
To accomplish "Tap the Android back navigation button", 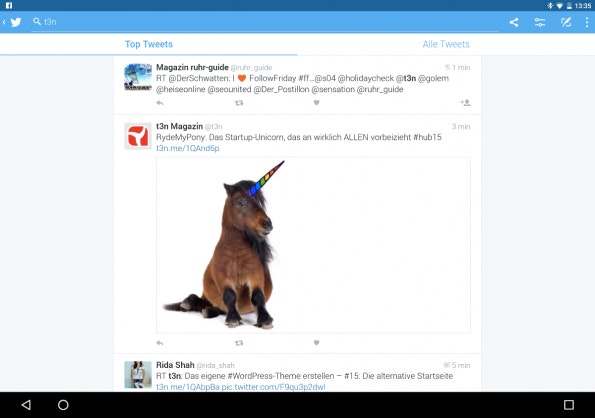I will 26,405.
